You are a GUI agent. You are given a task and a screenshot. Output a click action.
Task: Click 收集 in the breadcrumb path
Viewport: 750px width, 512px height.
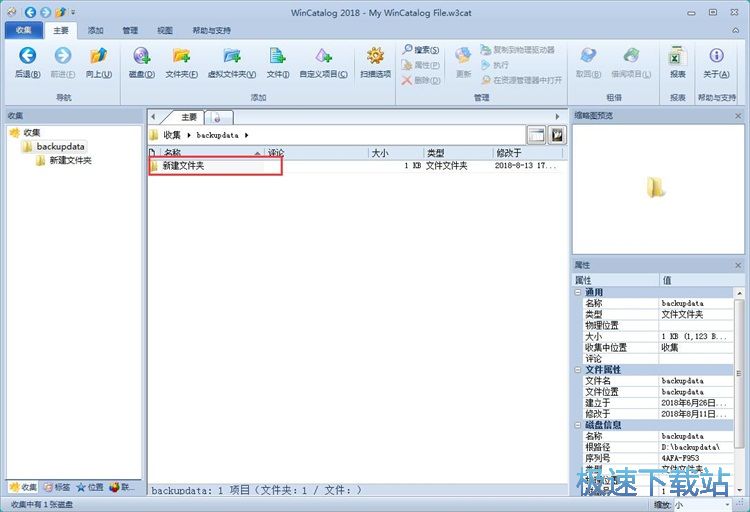click(172, 135)
